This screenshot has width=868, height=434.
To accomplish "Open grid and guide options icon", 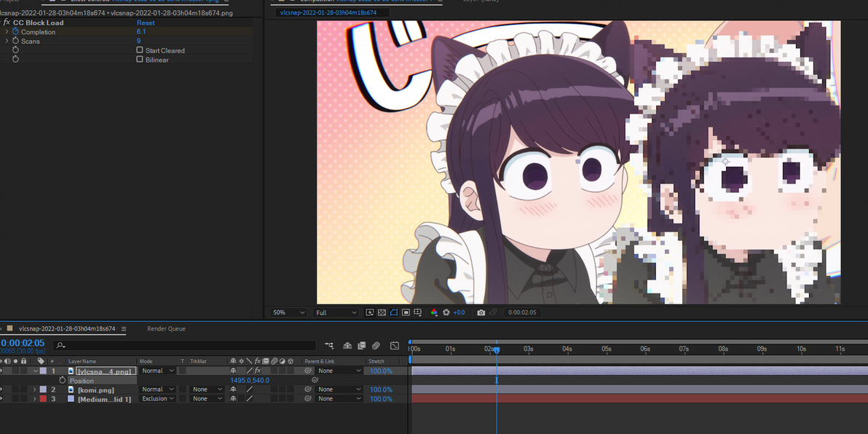I will pyautogui.click(x=418, y=313).
